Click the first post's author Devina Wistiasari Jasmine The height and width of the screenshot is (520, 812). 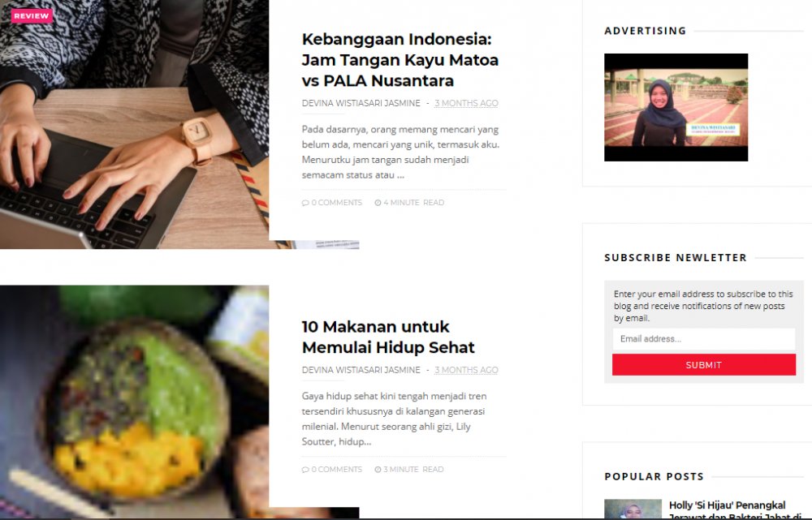coord(361,104)
